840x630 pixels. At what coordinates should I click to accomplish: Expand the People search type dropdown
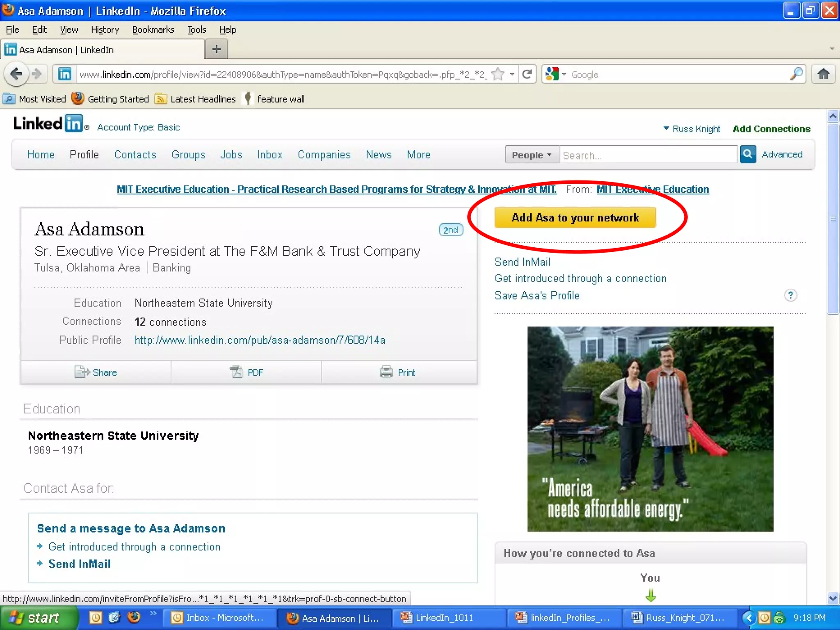[x=532, y=155]
